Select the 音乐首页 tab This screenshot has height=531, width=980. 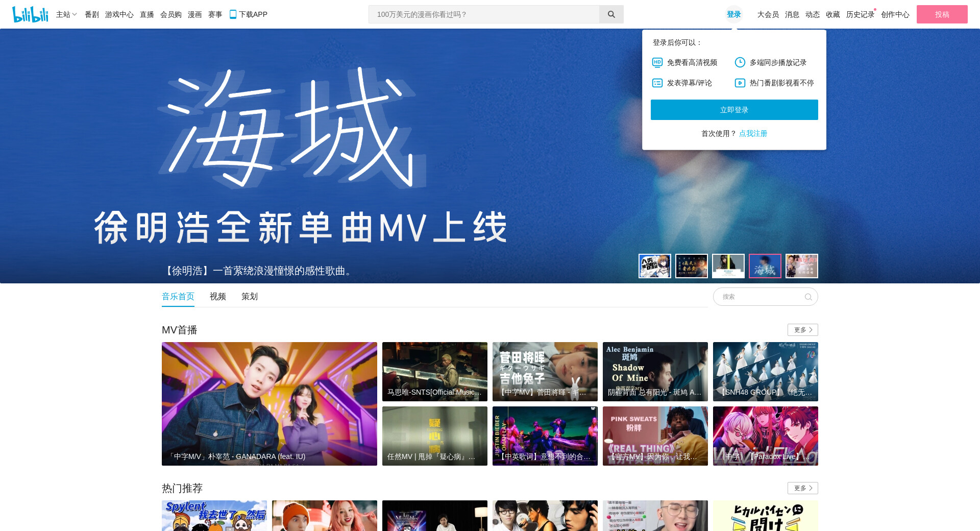click(x=178, y=297)
